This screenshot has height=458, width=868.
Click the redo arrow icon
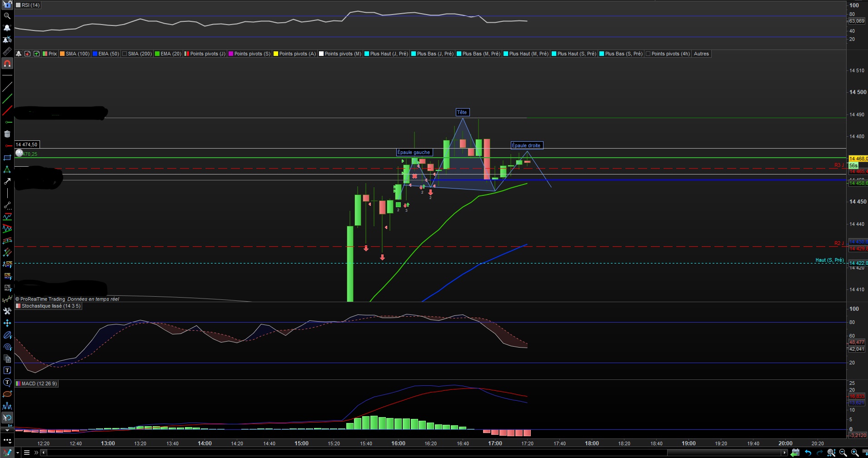(819, 453)
